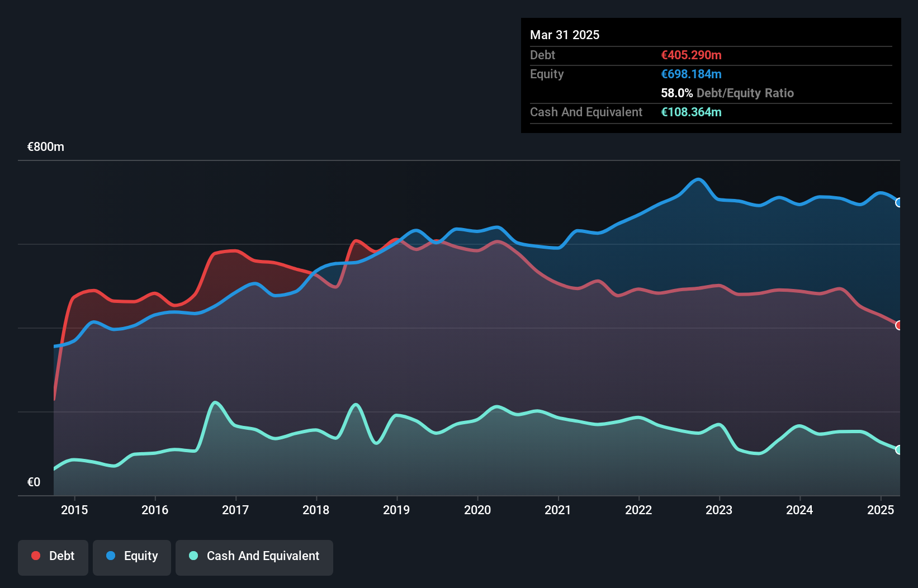Click the €0 y-axis label
This screenshot has width=918, height=588.
coord(34,482)
